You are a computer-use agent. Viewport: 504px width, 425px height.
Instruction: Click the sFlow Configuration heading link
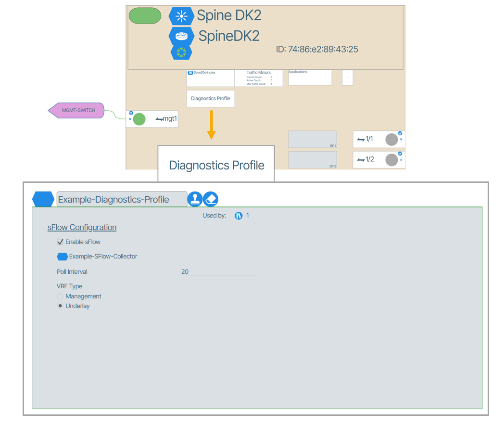(x=82, y=227)
